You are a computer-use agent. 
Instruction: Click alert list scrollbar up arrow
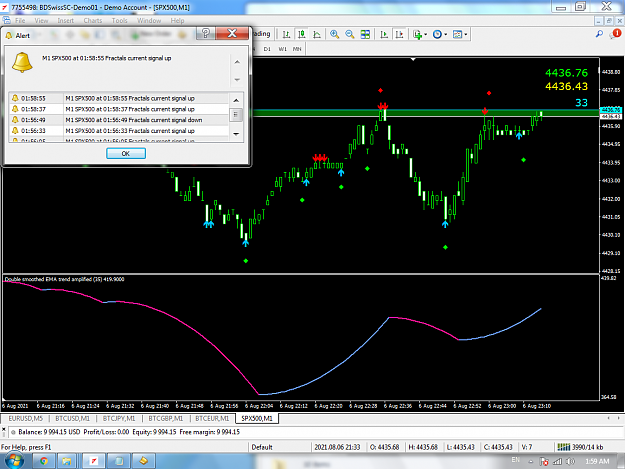point(236,100)
